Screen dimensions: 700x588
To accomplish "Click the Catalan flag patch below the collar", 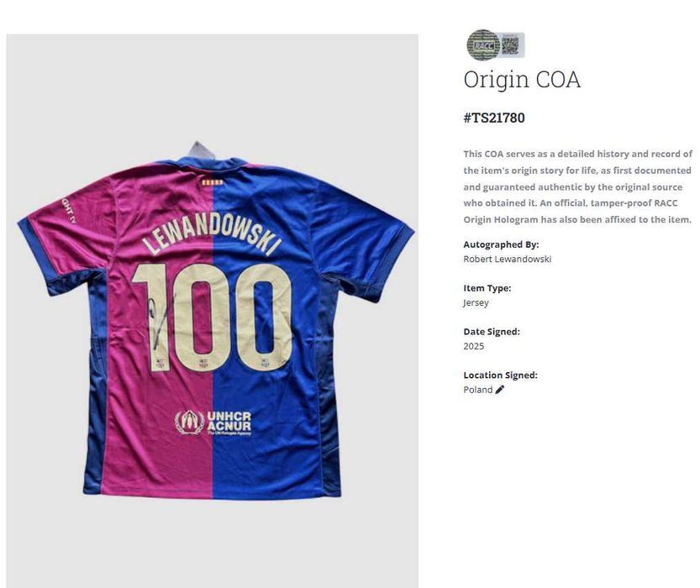I will coord(212,182).
